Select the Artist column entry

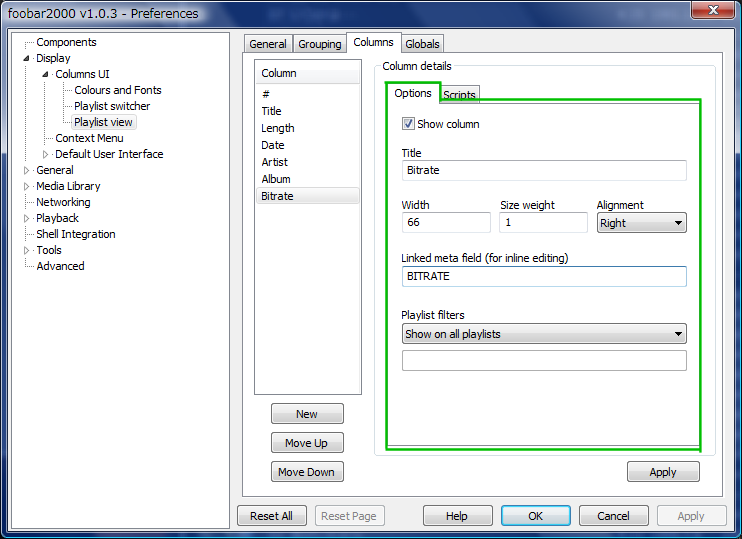(x=308, y=162)
